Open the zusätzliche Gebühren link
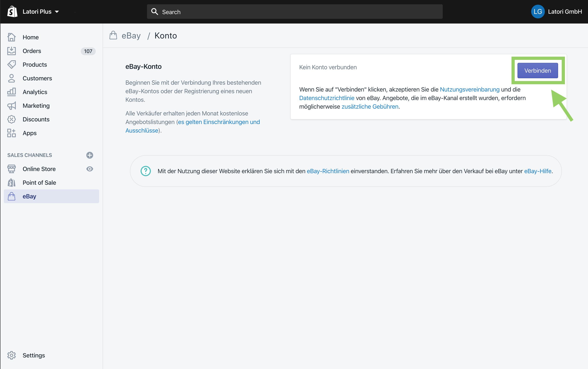Screen dimensions: 588x369 pos(370,106)
